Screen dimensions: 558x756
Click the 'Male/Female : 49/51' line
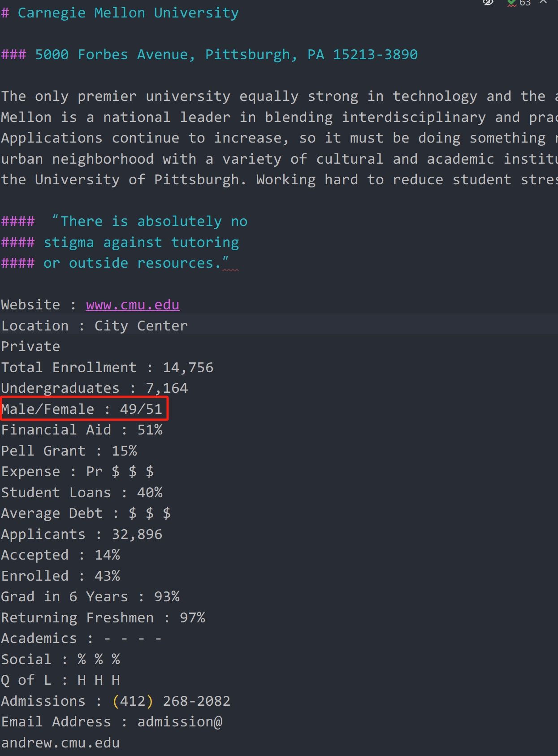pyautogui.click(x=82, y=409)
